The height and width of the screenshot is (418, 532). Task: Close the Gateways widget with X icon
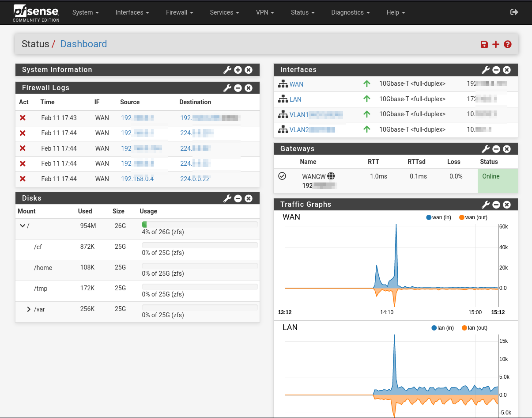[507, 149]
